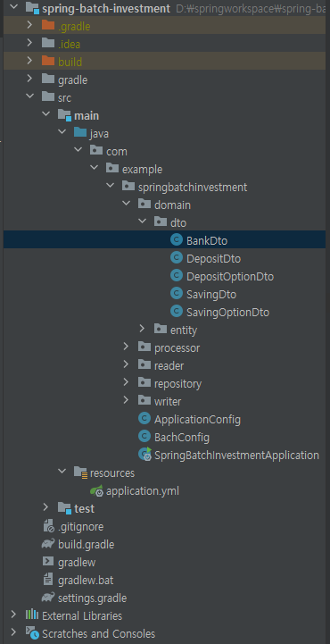Click the entity package folder icon
Image resolution: width=330 pixels, height=644 pixels.
point(161,328)
